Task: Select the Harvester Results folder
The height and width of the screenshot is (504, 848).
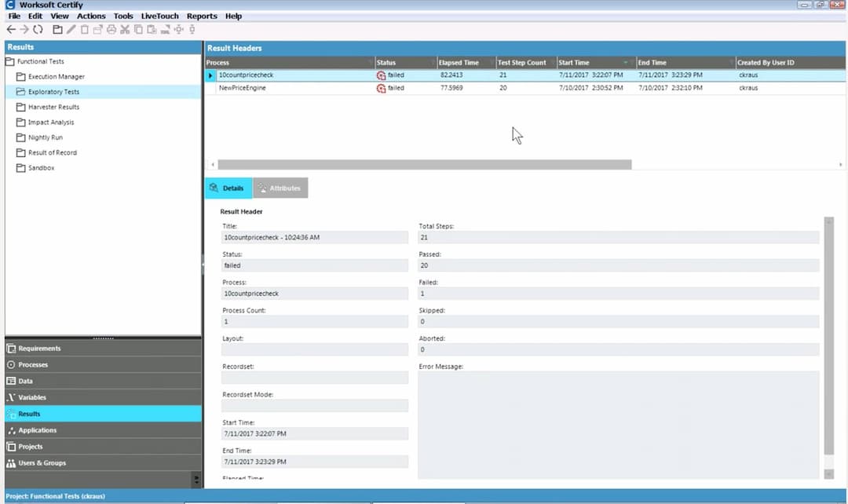Action: (x=53, y=107)
